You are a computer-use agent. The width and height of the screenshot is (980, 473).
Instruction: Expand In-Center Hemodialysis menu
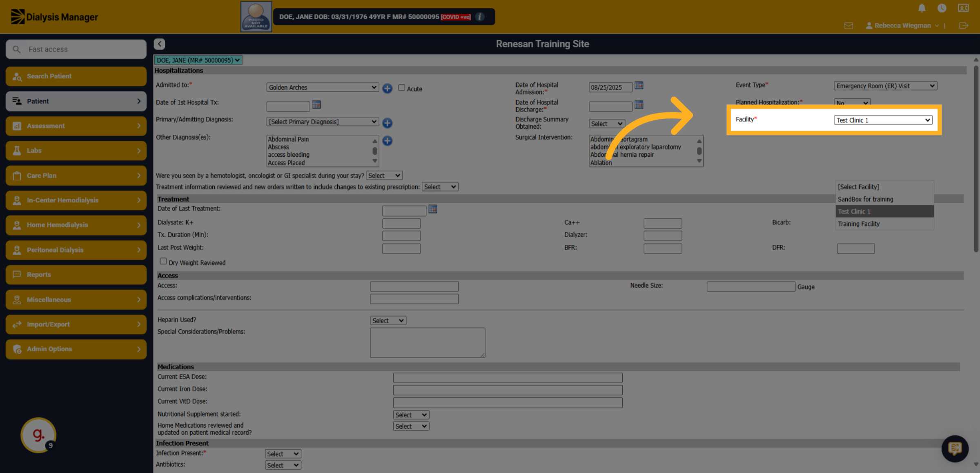pyautogui.click(x=76, y=200)
